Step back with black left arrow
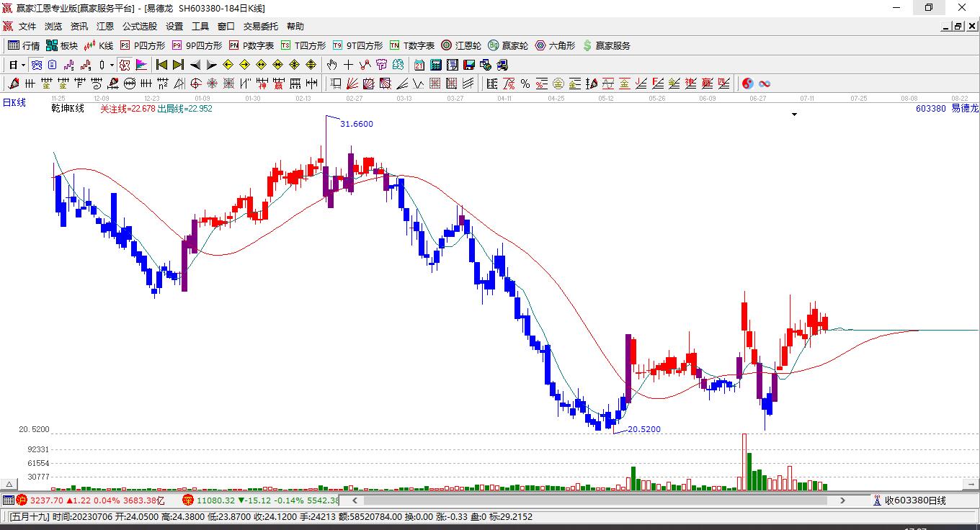Image resolution: width=980 pixels, height=530 pixels. [195, 65]
